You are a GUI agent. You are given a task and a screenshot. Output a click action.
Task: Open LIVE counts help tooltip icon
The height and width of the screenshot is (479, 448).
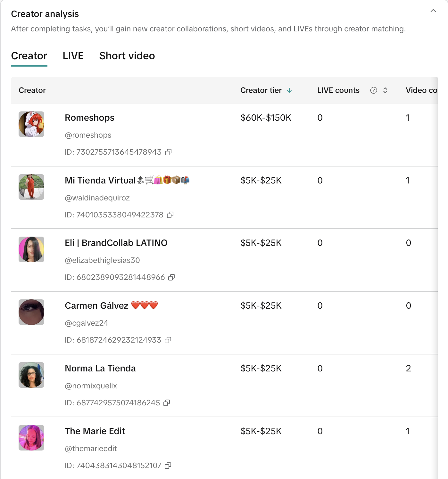click(x=373, y=90)
